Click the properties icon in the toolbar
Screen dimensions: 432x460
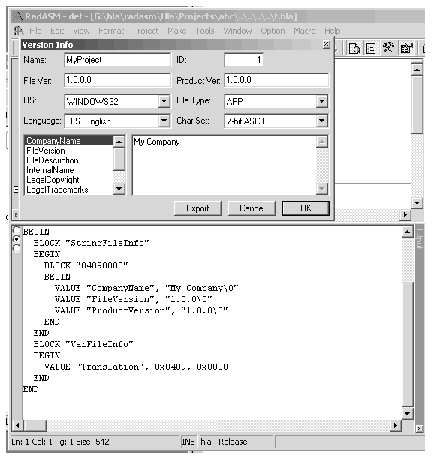[x=407, y=48]
